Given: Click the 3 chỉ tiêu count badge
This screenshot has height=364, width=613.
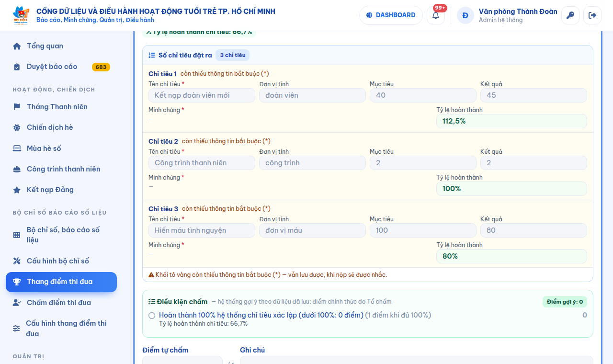Looking at the screenshot, I should (232, 55).
